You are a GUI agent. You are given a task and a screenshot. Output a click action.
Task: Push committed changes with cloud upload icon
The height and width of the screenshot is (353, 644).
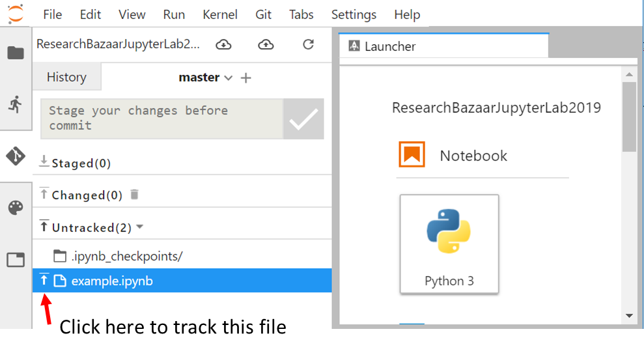pyautogui.click(x=266, y=44)
